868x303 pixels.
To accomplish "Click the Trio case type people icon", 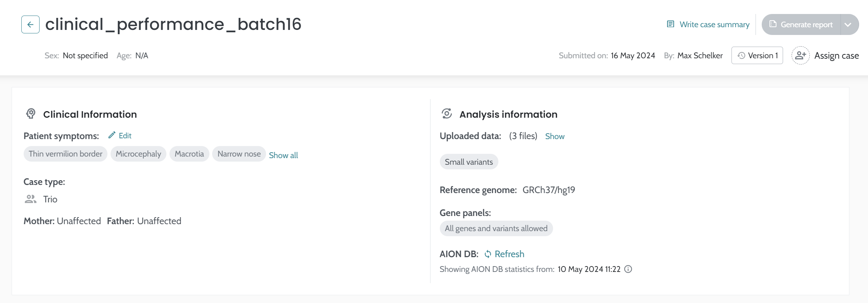I will click(31, 199).
